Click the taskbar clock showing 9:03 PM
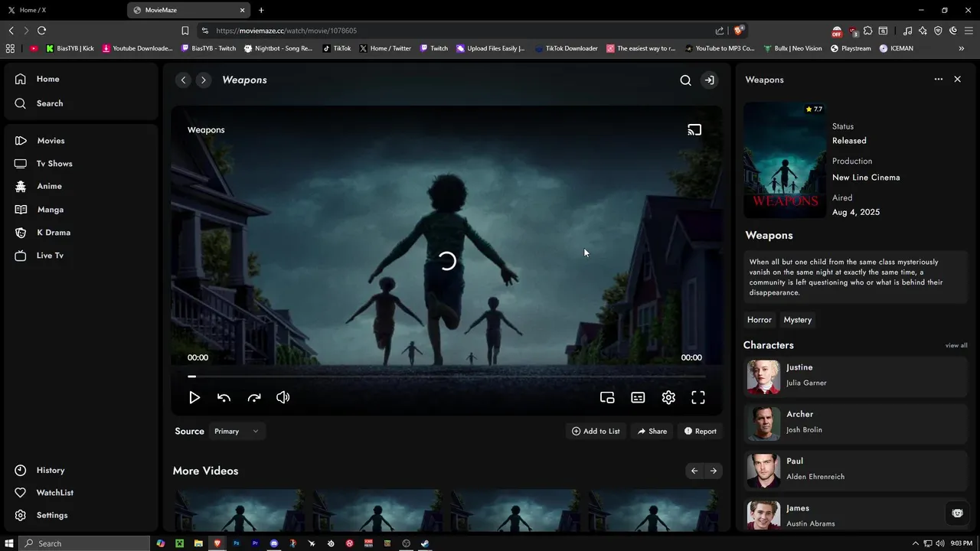This screenshot has width=980, height=551. point(961,543)
